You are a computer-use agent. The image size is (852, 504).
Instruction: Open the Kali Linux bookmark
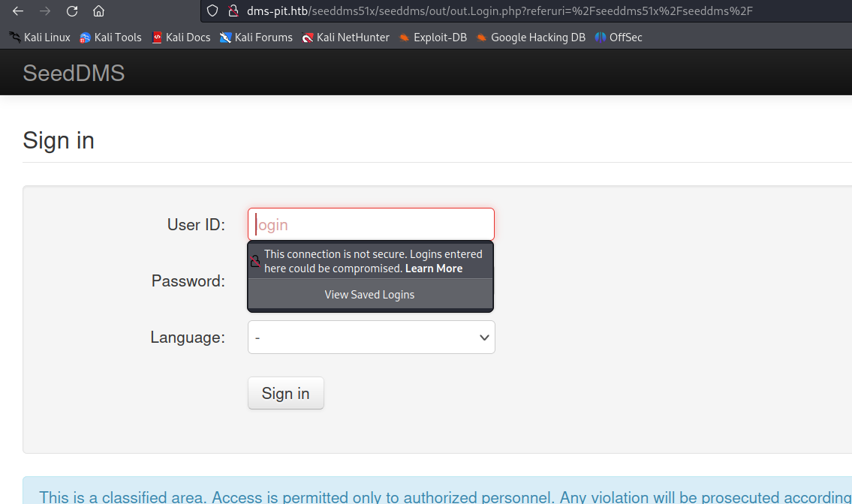tap(40, 37)
